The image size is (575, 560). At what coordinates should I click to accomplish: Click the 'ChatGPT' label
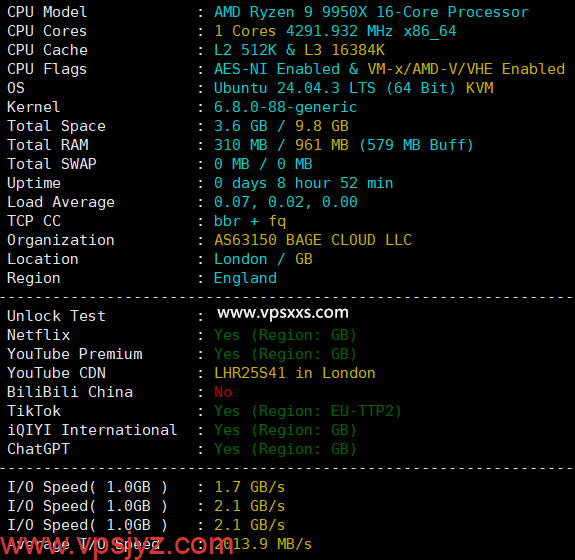39,449
